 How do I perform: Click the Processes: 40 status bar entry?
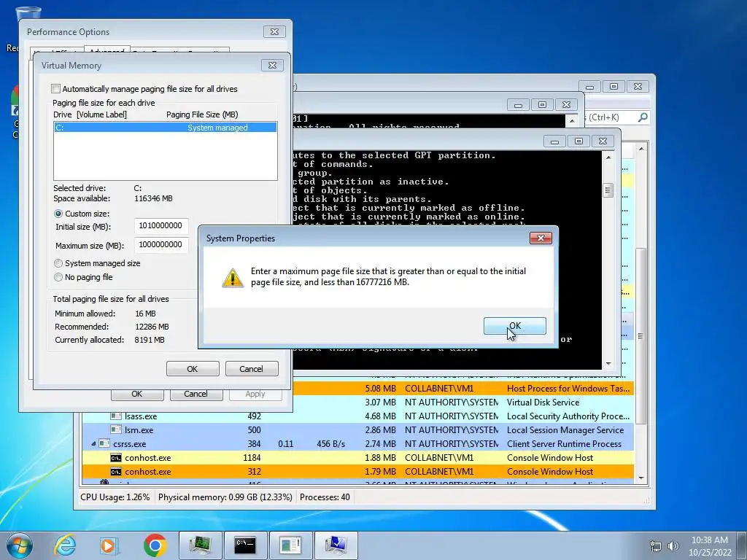pyautogui.click(x=325, y=497)
